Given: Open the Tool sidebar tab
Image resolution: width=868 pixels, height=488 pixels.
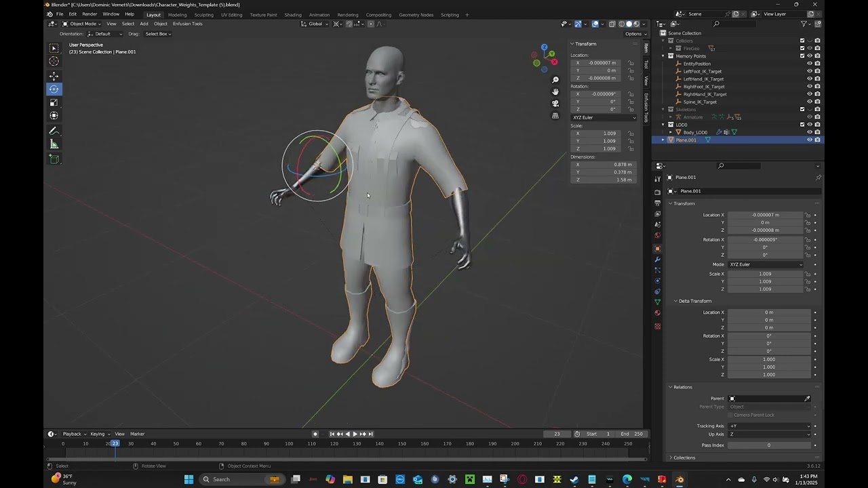Looking at the screenshot, I should pos(646,64).
